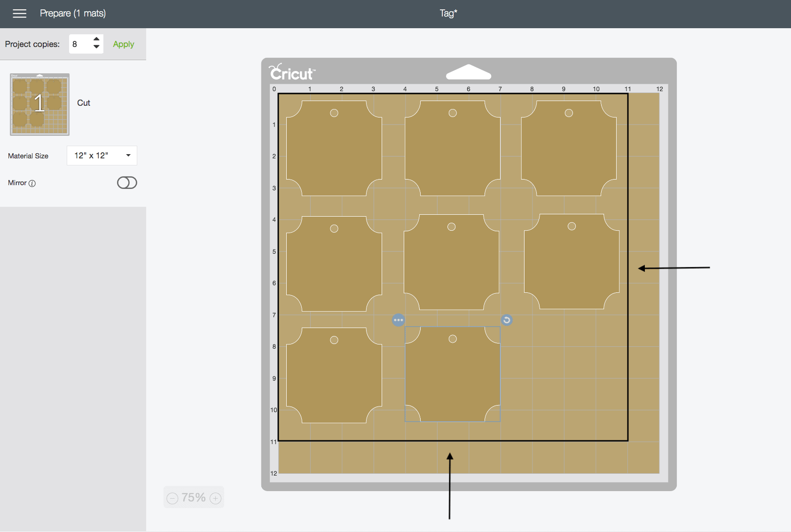The image size is (791, 532).
Task: Increase project copies with up arrow
Action: (x=96, y=39)
